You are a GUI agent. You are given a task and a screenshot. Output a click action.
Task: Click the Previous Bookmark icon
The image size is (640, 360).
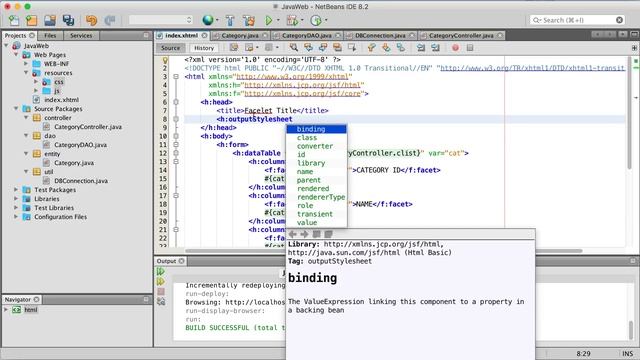coord(371,48)
